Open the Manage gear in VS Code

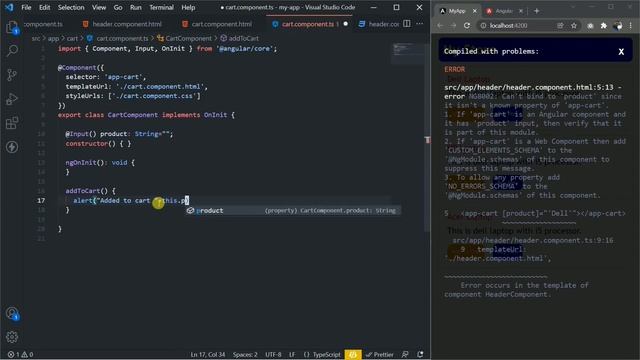12,337
